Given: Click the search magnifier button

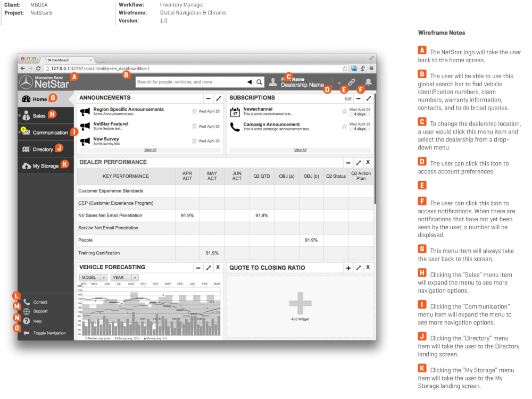Looking at the screenshot, I should [x=259, y=82].
